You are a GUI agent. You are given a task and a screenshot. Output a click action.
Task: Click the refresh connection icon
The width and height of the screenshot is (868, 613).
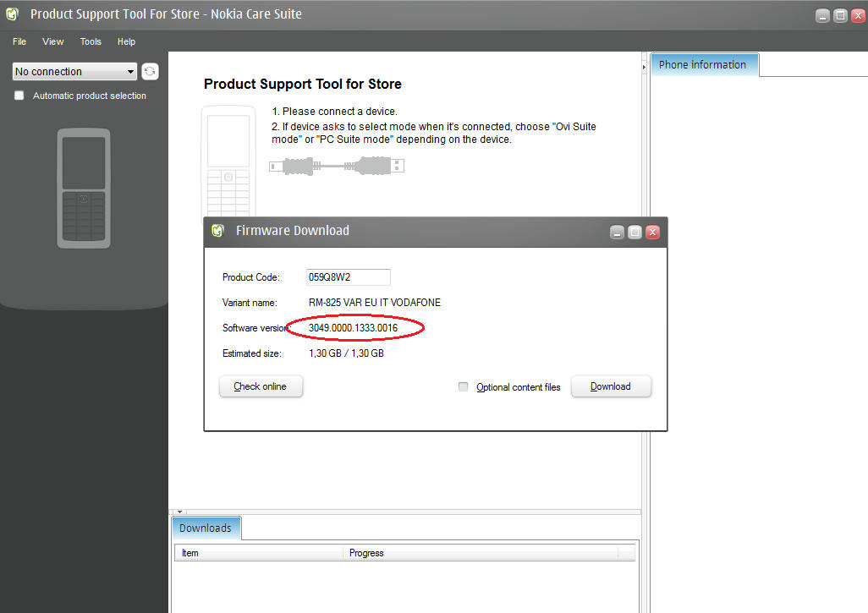point(150,72)
